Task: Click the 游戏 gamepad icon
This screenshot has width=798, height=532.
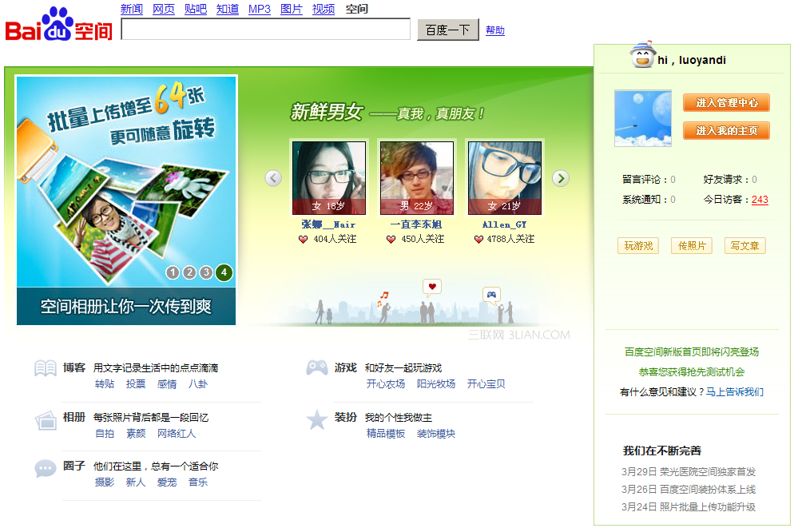Action: (x=316, y=367)
